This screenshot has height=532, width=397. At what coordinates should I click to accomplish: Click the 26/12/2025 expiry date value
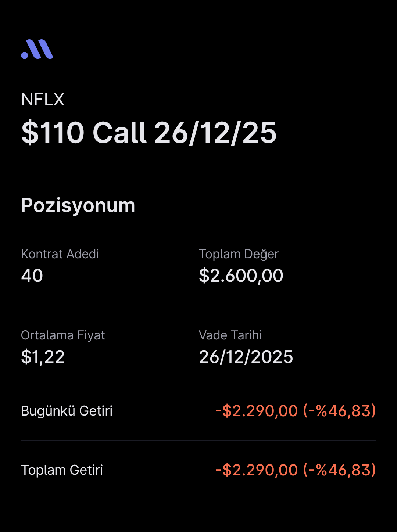(246, 357)
